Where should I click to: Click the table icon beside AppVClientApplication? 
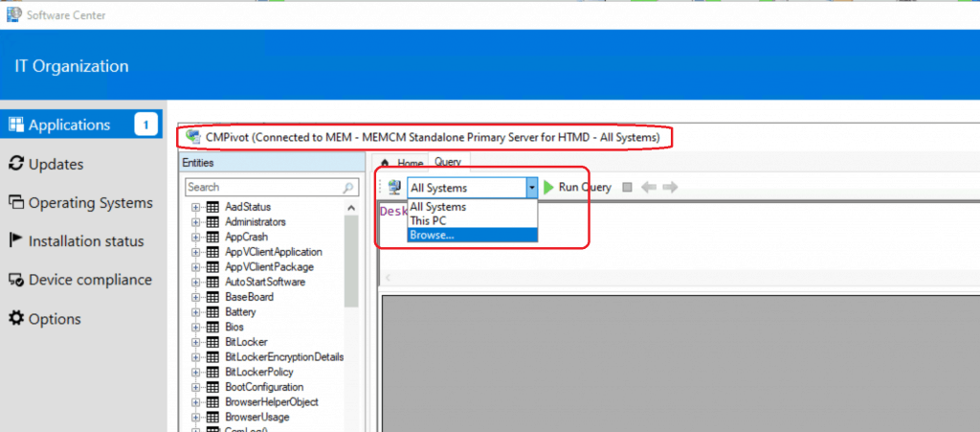click(212, 252)
